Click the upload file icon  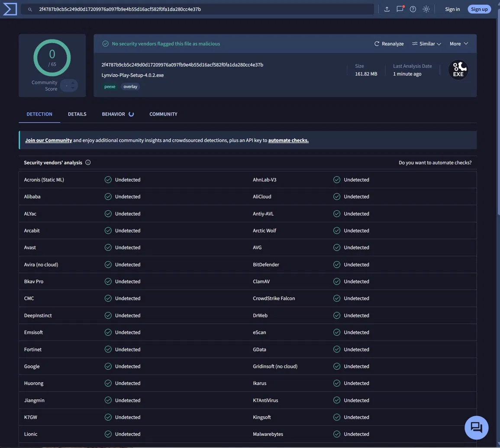[x=387, y=9]
